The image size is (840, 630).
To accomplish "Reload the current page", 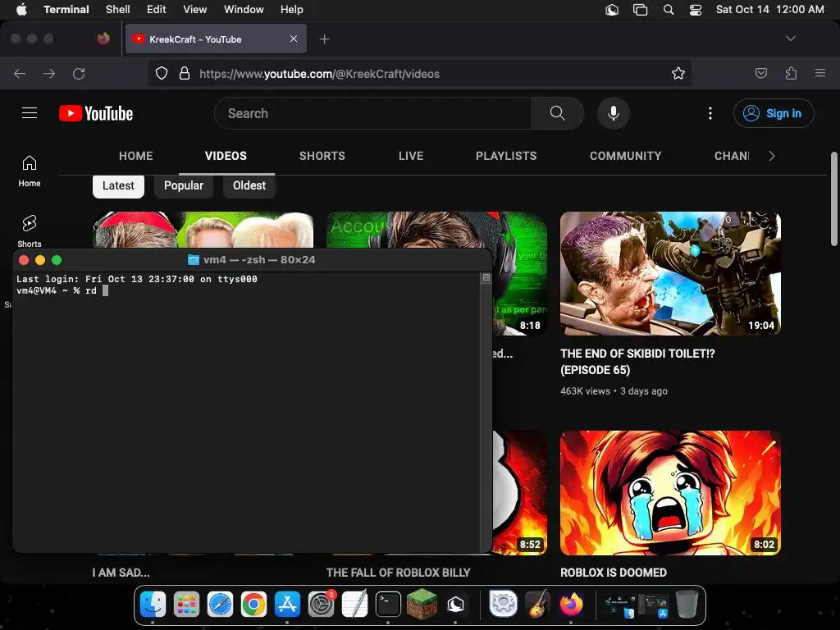I will point(79,73).
